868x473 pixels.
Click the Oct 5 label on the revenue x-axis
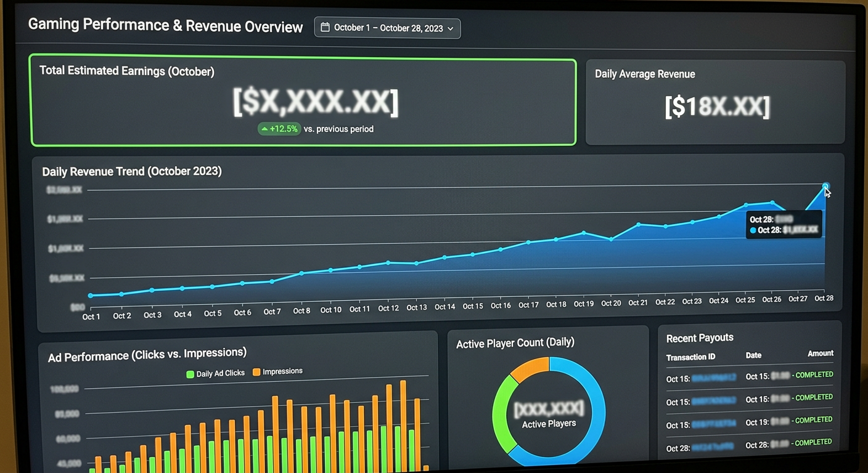coord(213,313)
